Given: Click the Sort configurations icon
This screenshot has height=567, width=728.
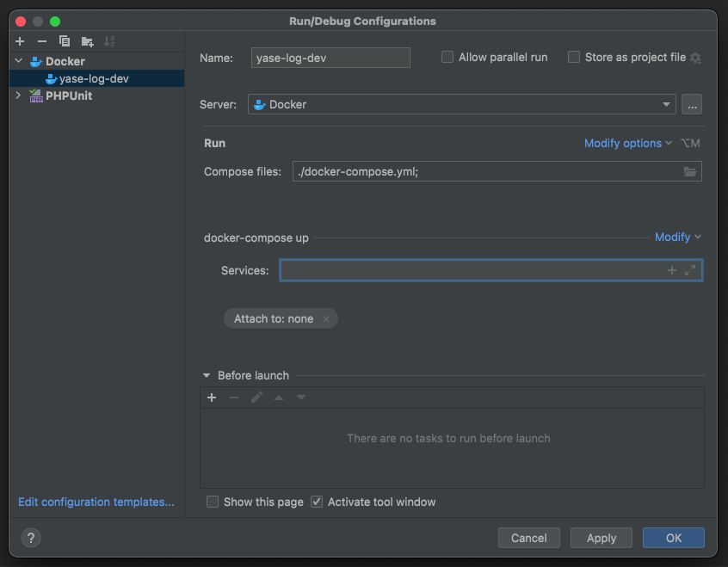Looking at the screenshot, I should click(109, 41).
